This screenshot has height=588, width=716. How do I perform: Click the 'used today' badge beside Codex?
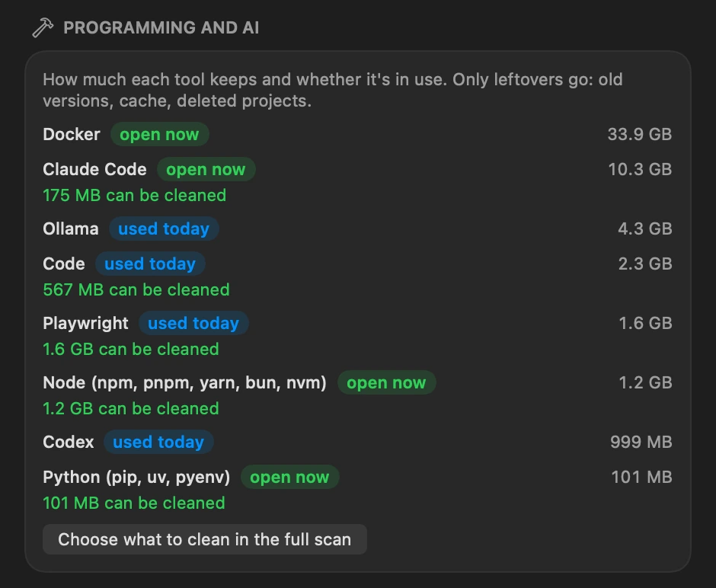click(159, 442)
